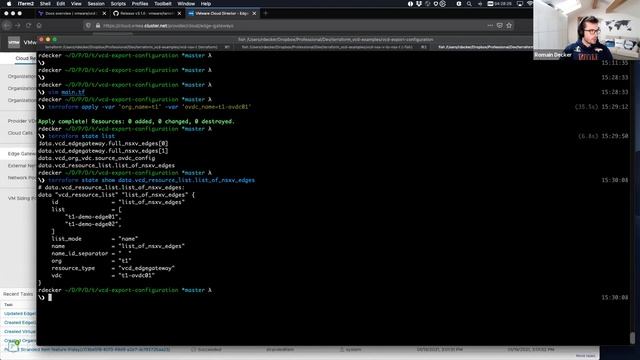Select the Cloud Resources tab in Cloud Director
The height and width of the screenshot is (360, 640).
click(x=25, y=58)
